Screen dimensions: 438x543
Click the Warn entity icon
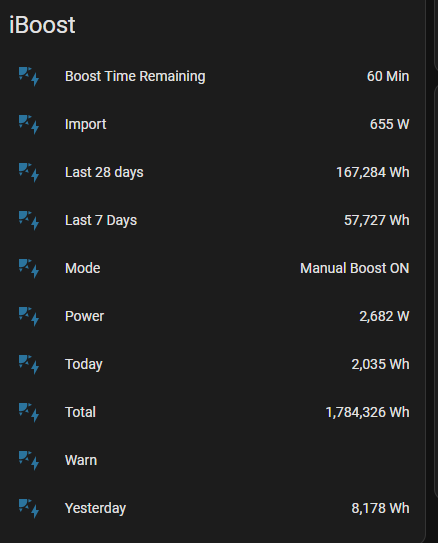point(29,460)
